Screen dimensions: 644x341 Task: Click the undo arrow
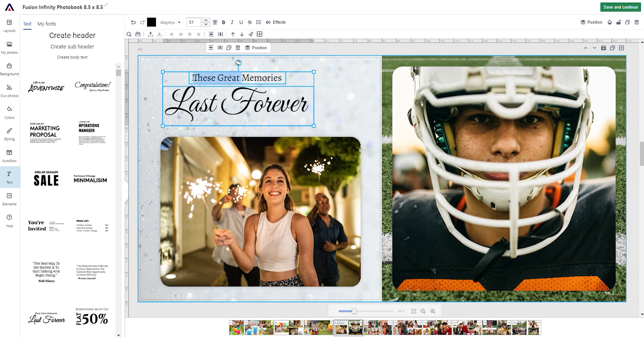coord(133,22)
